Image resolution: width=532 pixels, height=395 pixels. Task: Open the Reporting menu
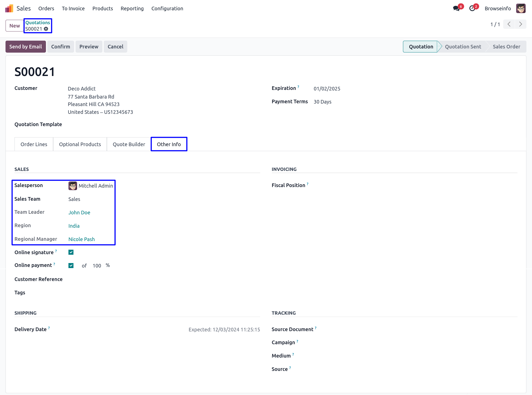tap(132, 9)
